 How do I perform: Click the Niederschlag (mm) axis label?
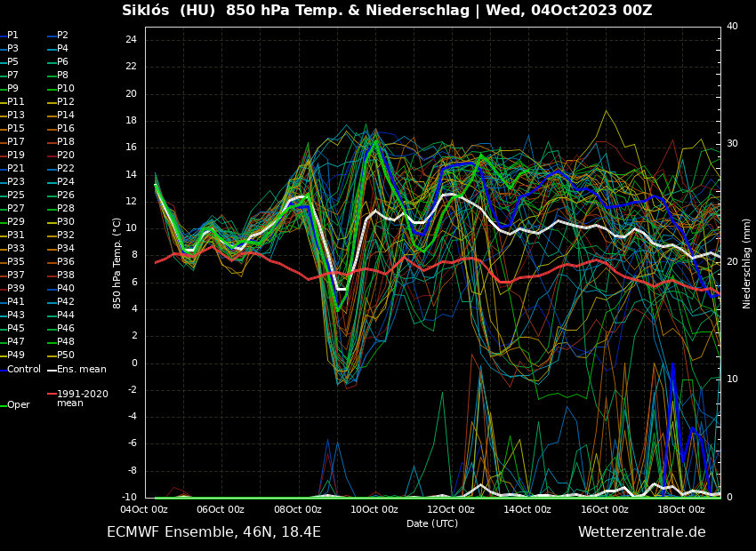tap(747, 263)
